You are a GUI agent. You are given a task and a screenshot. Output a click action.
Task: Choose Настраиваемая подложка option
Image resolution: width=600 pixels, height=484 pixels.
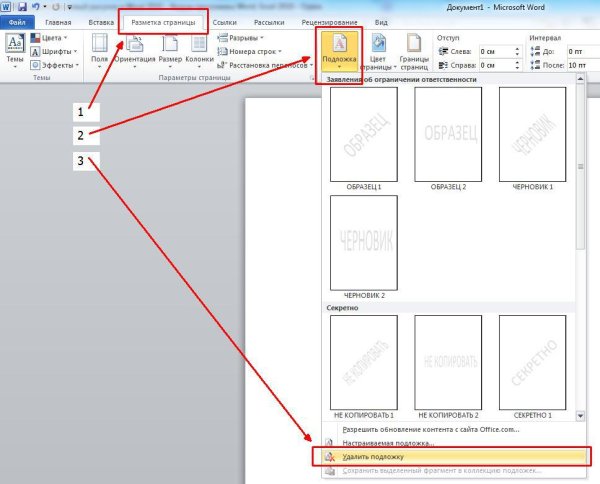388,442
